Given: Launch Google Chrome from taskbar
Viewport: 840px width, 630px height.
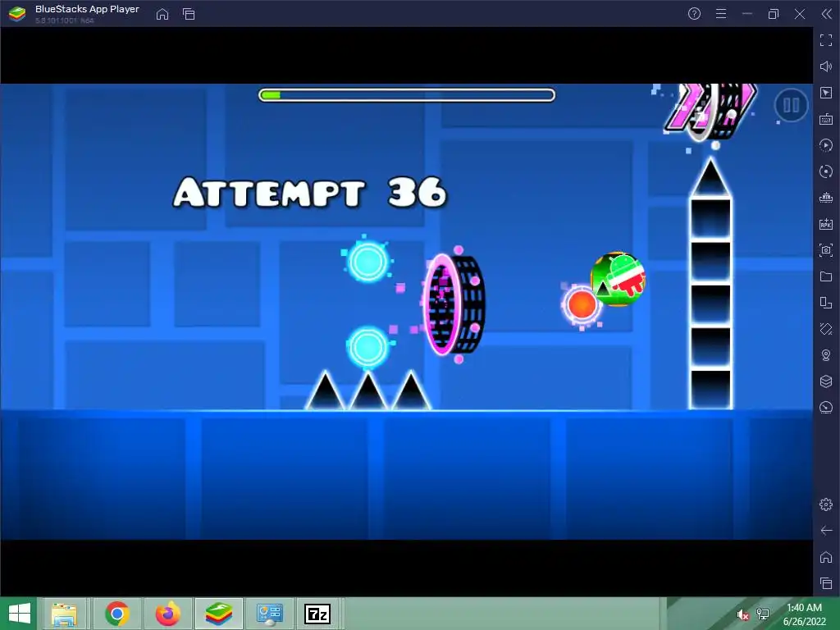Looking at the screenshot, I should pyautogui.click(x=117, y=614).
